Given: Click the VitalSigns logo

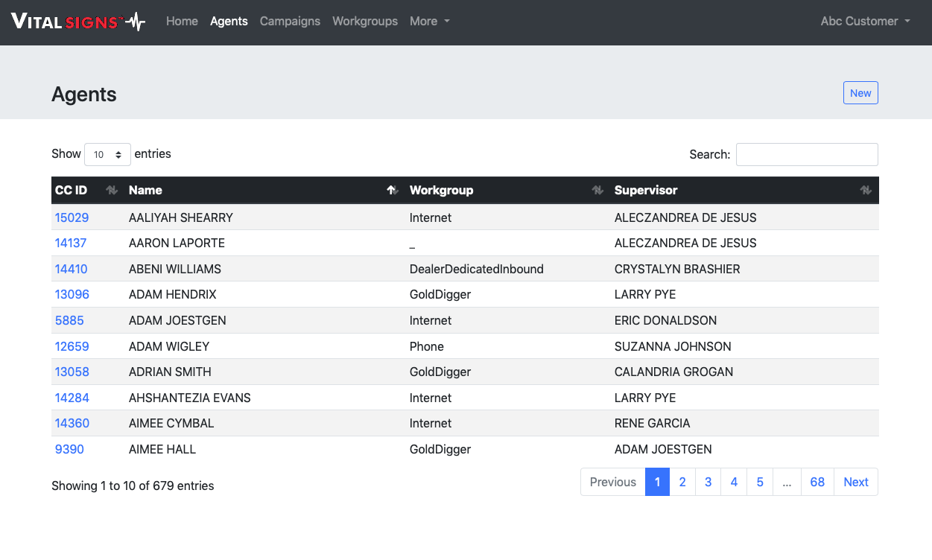Looking at the screenshot, I should [x=78, y=22].
